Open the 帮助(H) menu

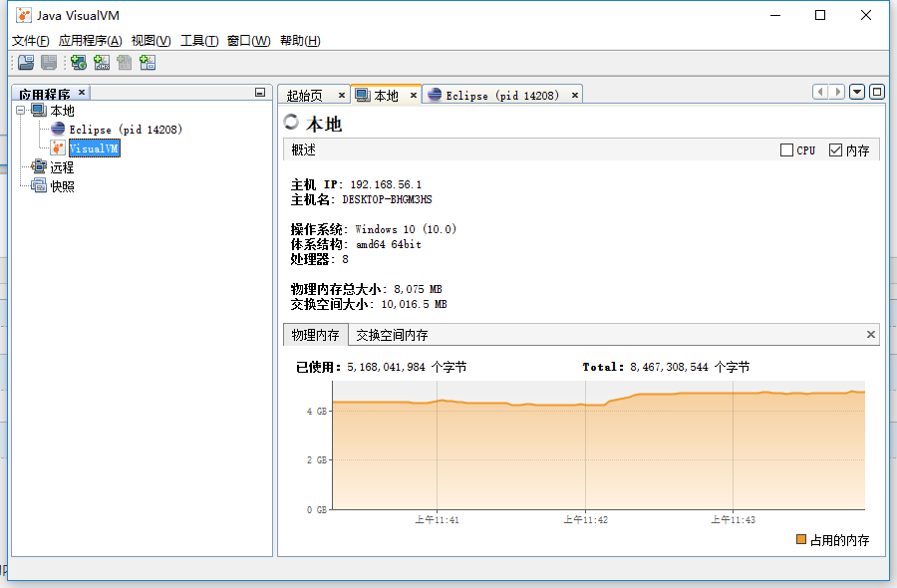[x=300, y=41]
